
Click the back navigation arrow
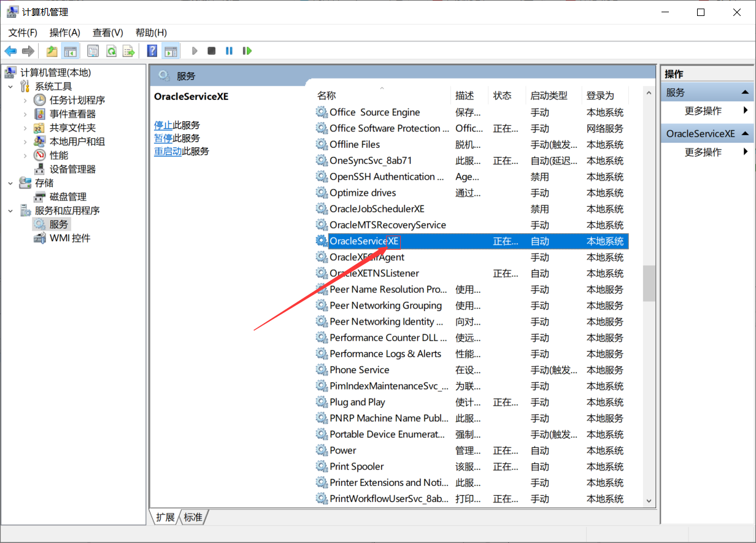coord(10,51)
